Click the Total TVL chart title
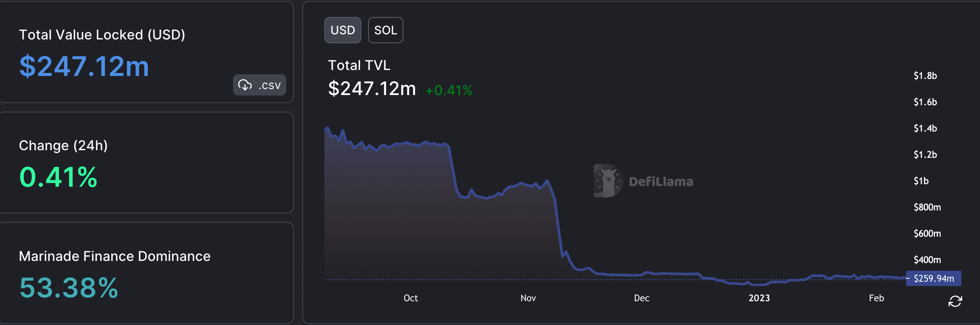980x325 pixels. [x=359, y=65]
